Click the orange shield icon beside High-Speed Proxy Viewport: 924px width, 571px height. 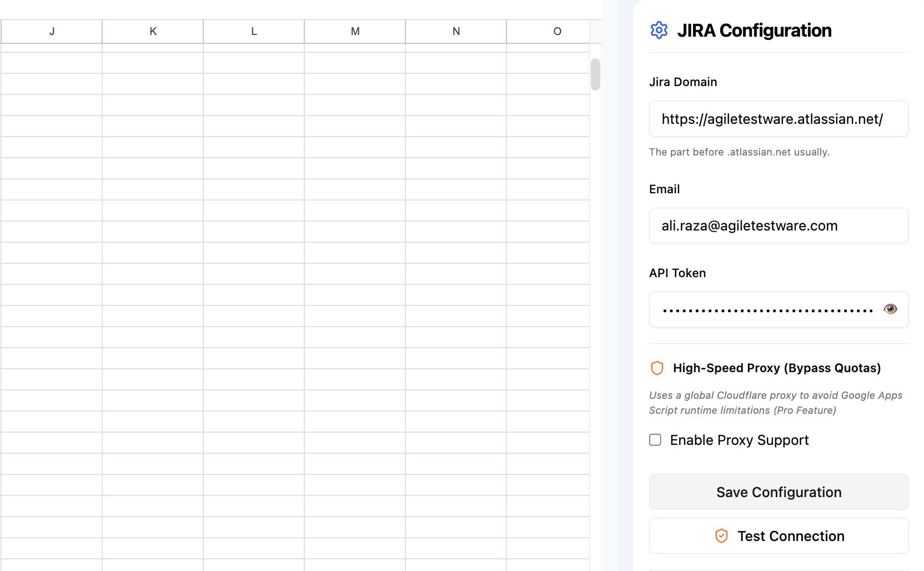[x=657, y=368]
